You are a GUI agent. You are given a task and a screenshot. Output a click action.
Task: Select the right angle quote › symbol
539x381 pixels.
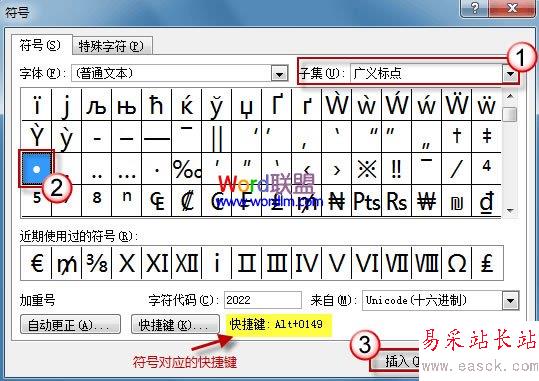336,169
